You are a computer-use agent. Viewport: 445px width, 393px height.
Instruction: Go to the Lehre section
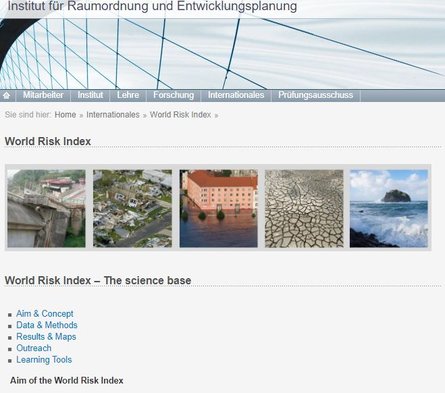tap(128, 95)
